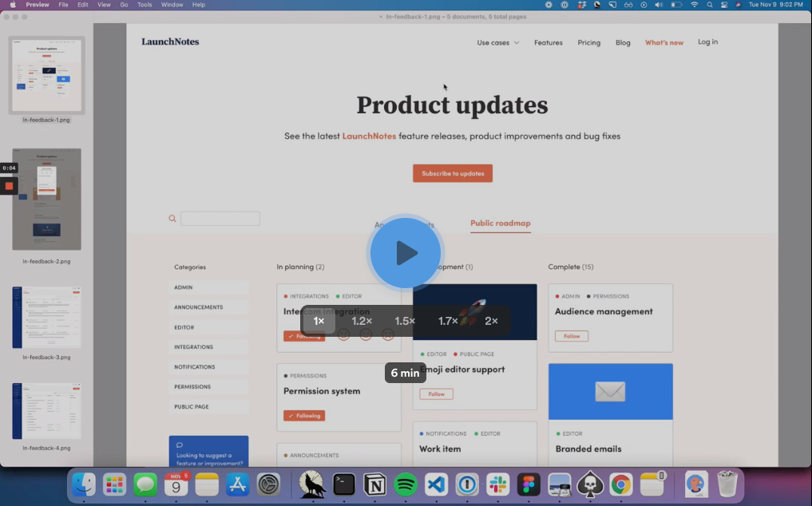The image size is (812, 506).
Task: Open the Help menu
Action: [x=198, y=5]
